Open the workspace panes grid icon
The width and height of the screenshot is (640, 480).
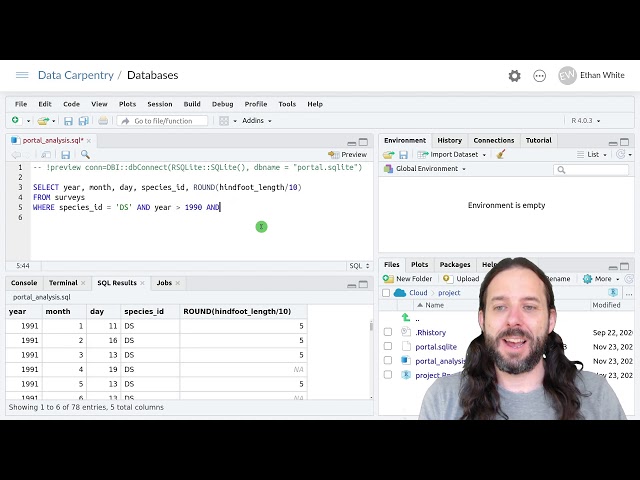[x=224, y=121]
